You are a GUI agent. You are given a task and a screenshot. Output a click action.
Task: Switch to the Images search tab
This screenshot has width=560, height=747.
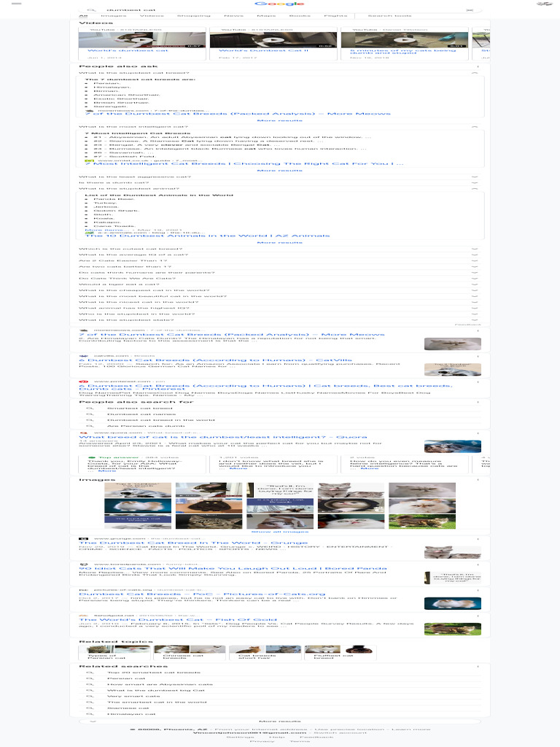[x=113, y=16]
